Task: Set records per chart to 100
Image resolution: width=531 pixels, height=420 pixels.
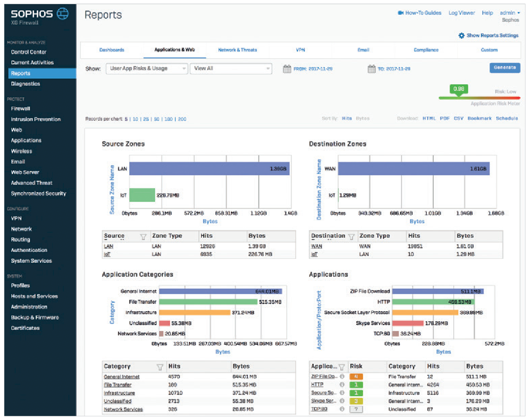Action: click(x=168, y=119)
